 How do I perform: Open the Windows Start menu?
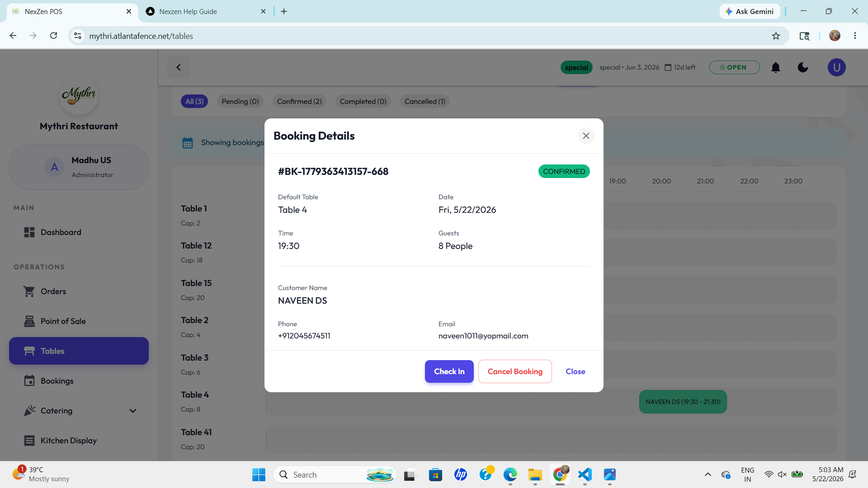[x=259, y=474]
